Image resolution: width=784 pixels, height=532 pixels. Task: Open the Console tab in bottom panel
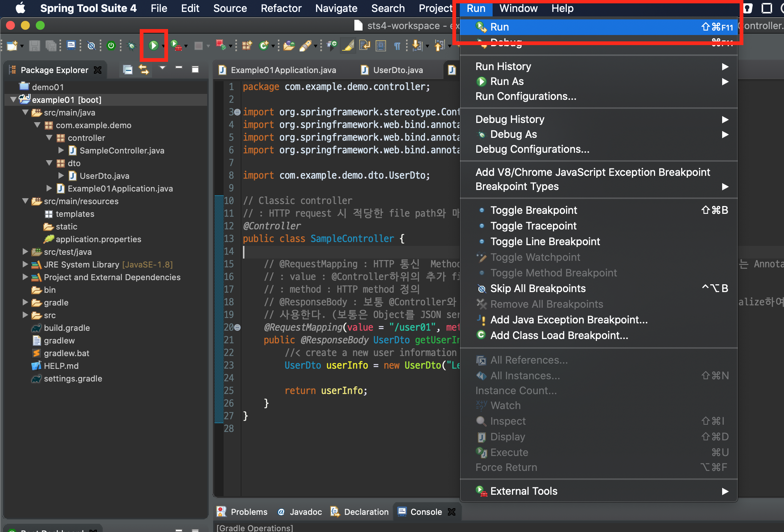426,512
